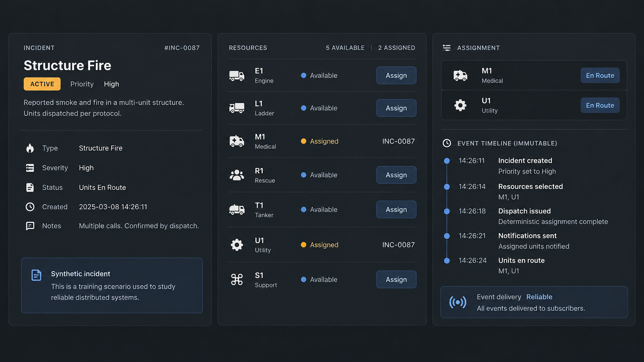Screen dimensions: 644x362
Task: Click the Event delivery broadcast icon
Action: pos(458,302)
